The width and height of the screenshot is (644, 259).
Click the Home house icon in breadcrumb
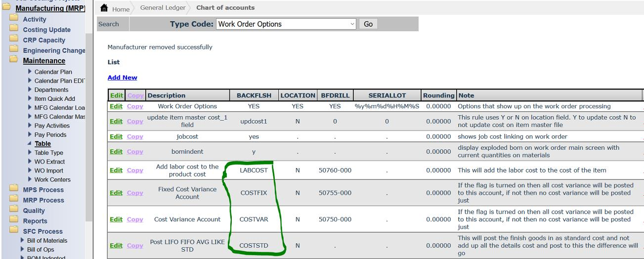(x=104, y=8)
